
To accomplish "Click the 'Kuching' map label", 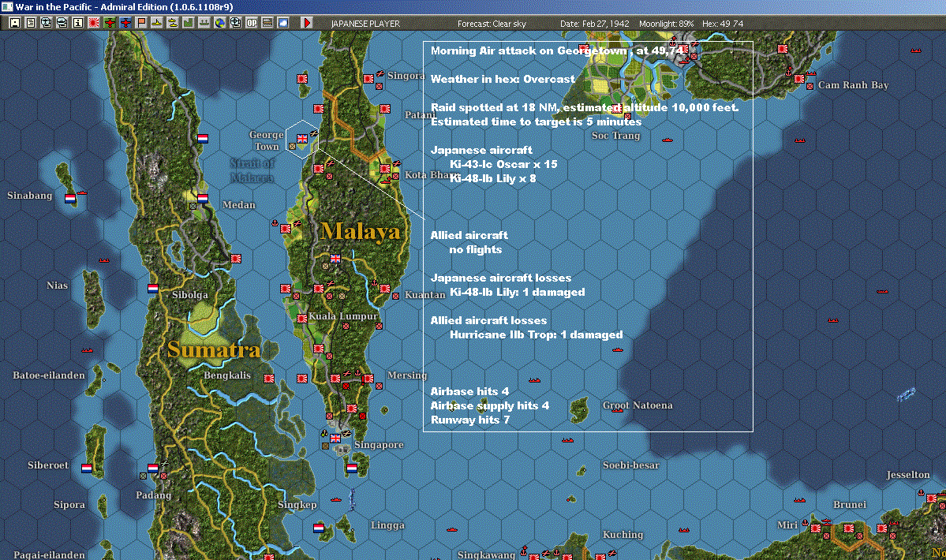I will [623, 535].
